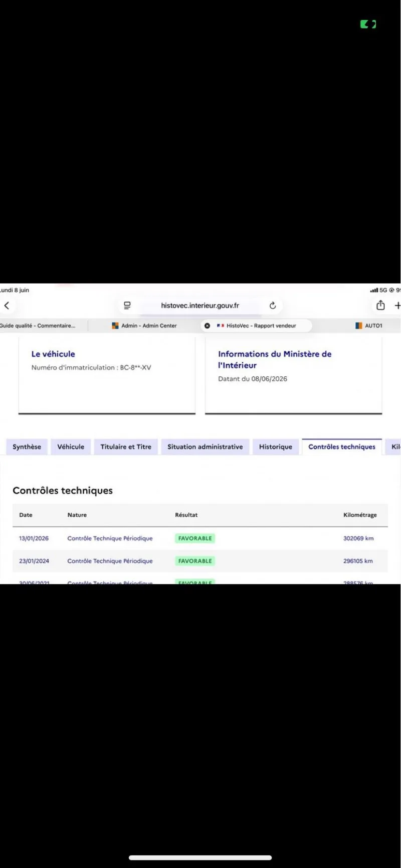Image resolution: width=401 pixels, height=868 pixels.
Task: Click FAVORABLE badge in 23/01/2024 row
Action: pos(195,561)
